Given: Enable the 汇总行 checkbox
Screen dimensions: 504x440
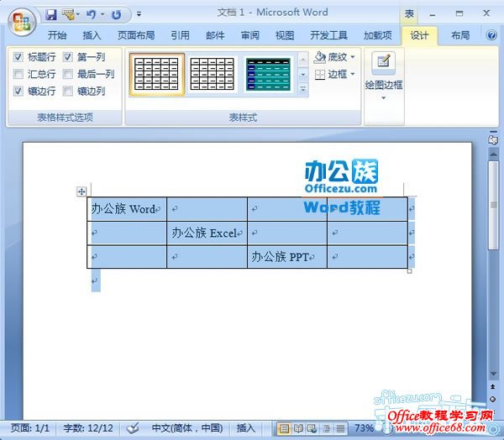Looking at the screenshot, I should pyautogui.click(x=18, y=74).
